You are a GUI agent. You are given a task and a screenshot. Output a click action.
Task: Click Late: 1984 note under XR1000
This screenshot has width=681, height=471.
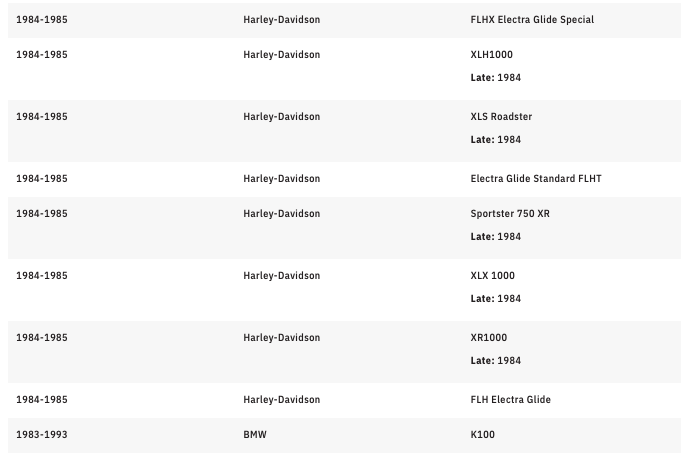(495, 361)
